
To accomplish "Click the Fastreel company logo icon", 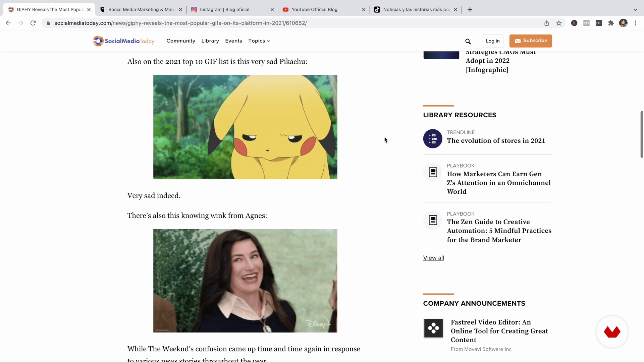I will 433,328.
